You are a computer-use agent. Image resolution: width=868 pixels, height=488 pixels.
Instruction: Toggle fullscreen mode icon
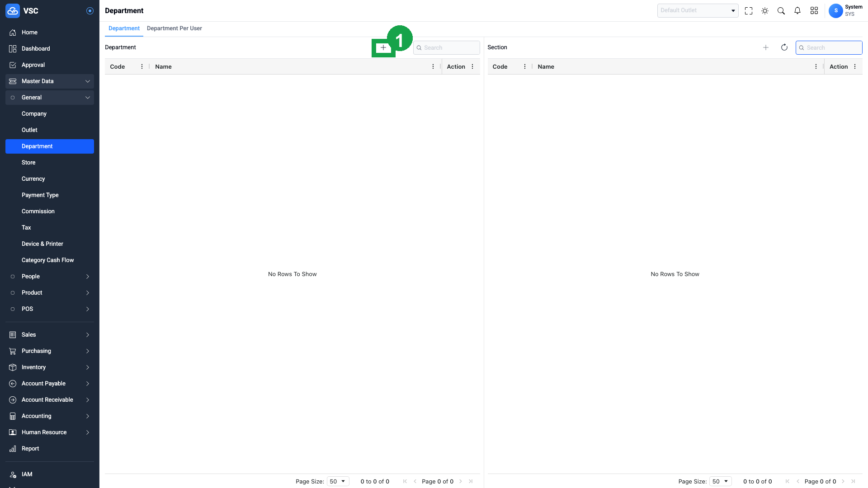(749, 11)
